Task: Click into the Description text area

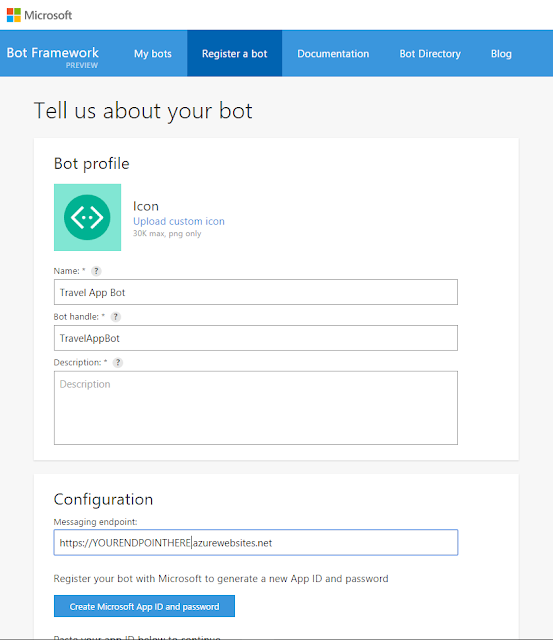Action: point(256,408)
